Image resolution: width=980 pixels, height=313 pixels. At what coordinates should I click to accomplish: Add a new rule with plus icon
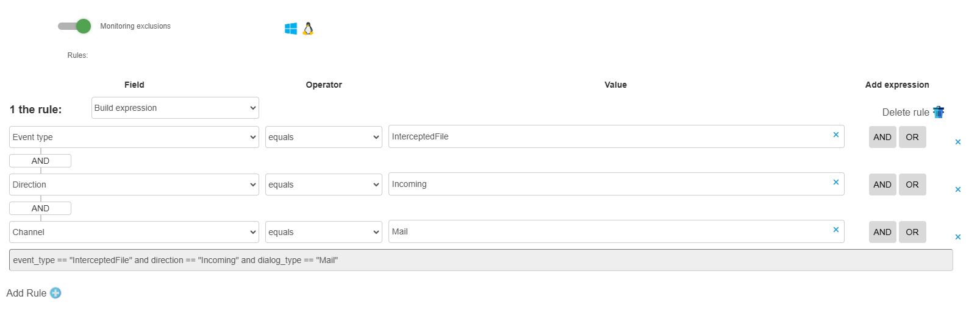pos(55,293)
